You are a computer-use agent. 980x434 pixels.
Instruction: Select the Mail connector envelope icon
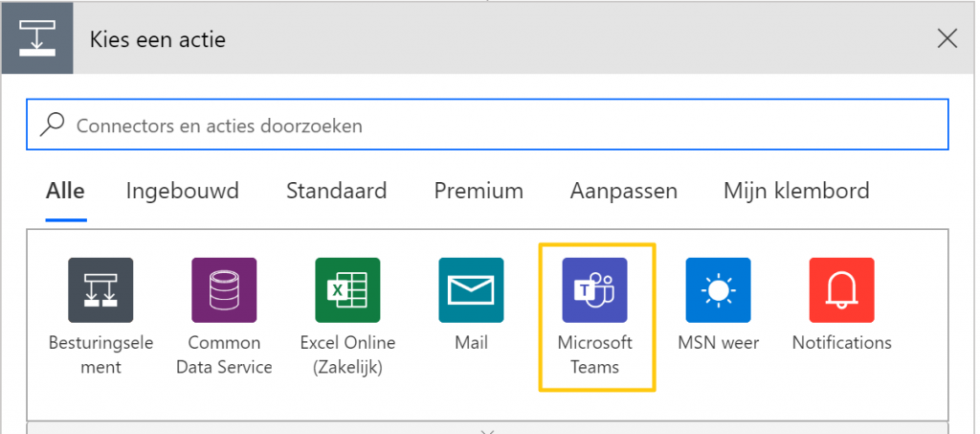click(471, 290)
